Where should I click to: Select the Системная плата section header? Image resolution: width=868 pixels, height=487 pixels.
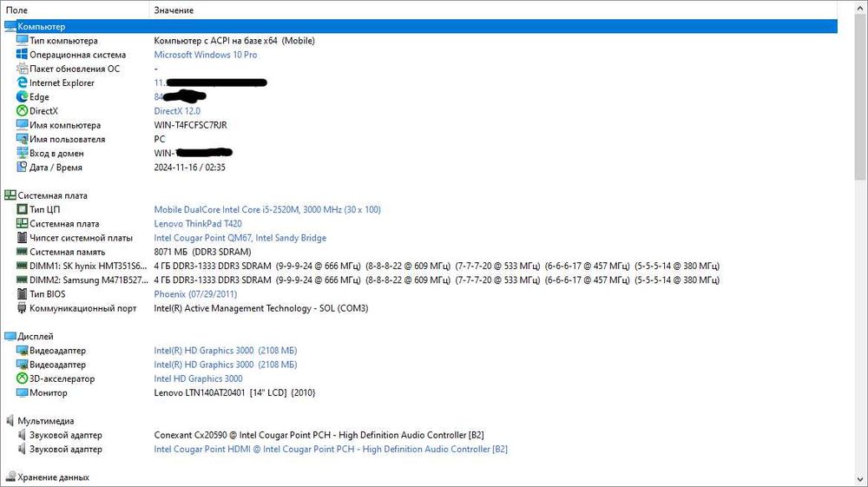pos(52,195)
